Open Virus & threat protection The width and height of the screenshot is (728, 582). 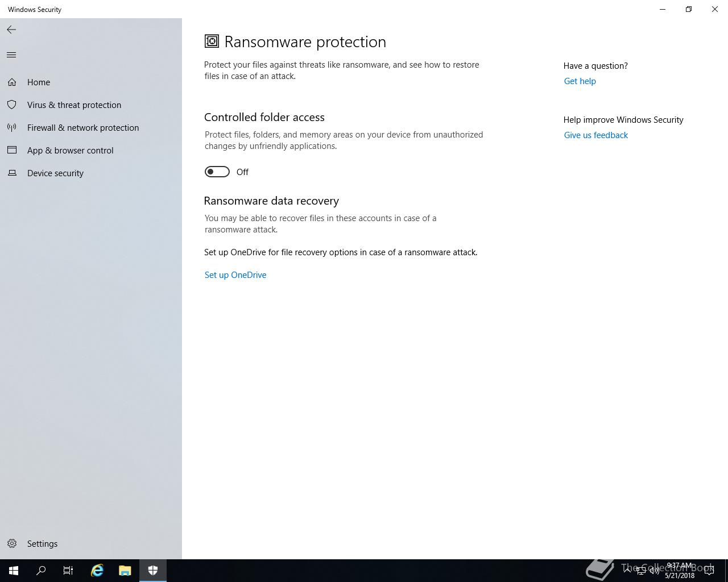[x=91, y=105]
